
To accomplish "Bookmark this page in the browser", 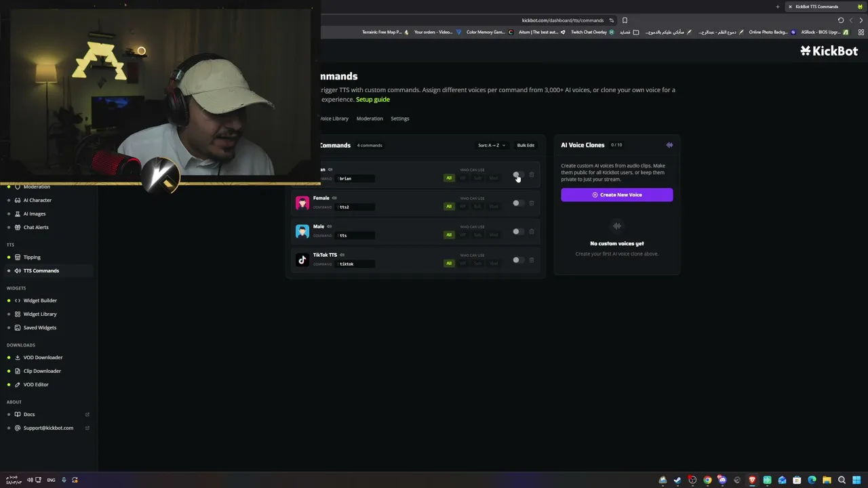I will tap(625, 20).
